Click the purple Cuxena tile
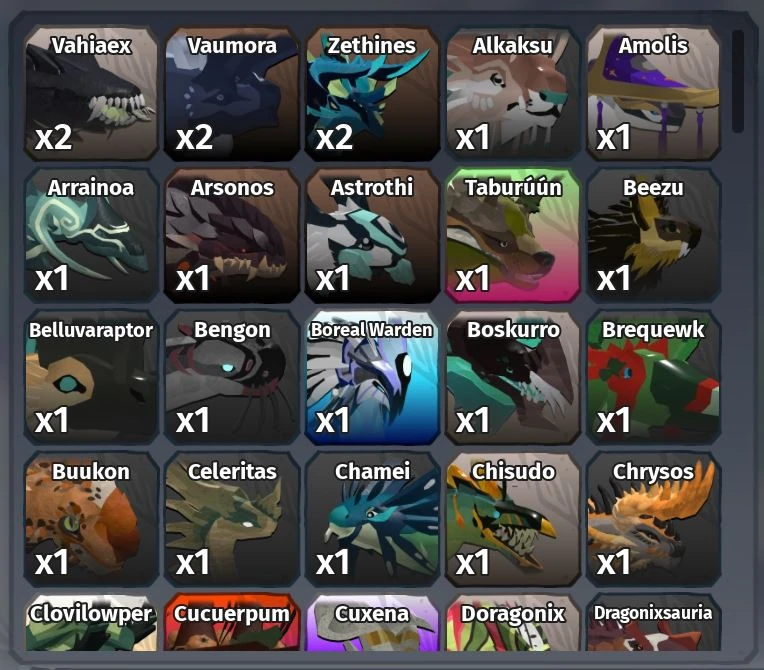The height and width of the screenshot is (670, 764). (x=372, y=623)
